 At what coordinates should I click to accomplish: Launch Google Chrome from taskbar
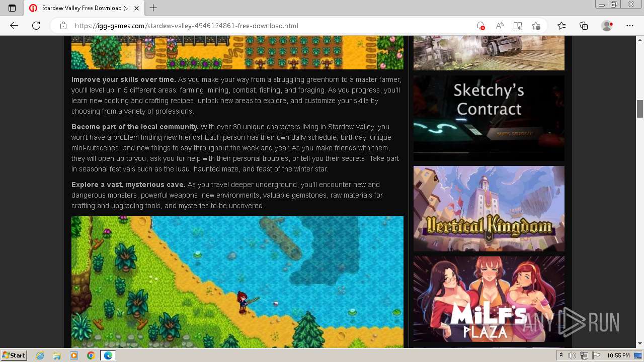pos(91,355)
